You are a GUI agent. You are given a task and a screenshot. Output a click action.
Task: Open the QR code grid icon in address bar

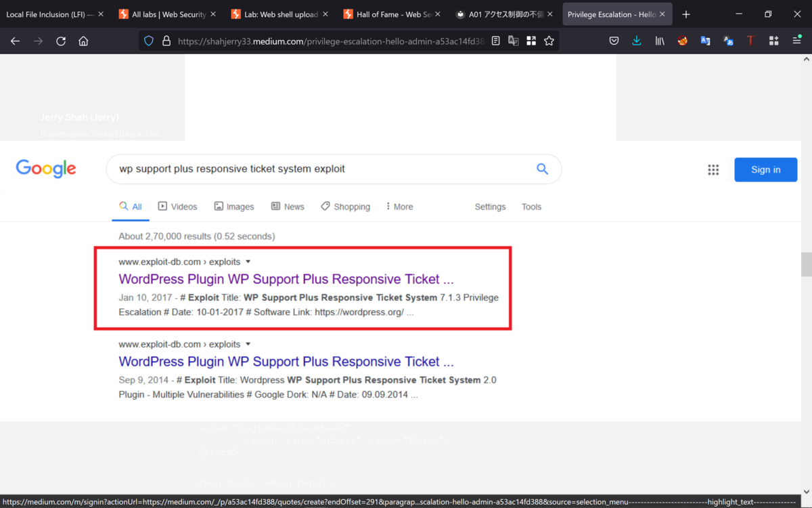pos(531,41)
